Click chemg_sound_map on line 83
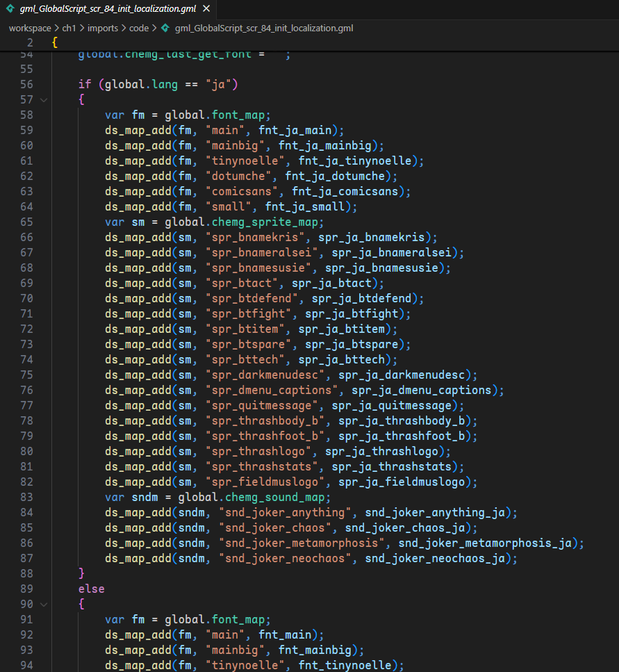 (275, 497)
